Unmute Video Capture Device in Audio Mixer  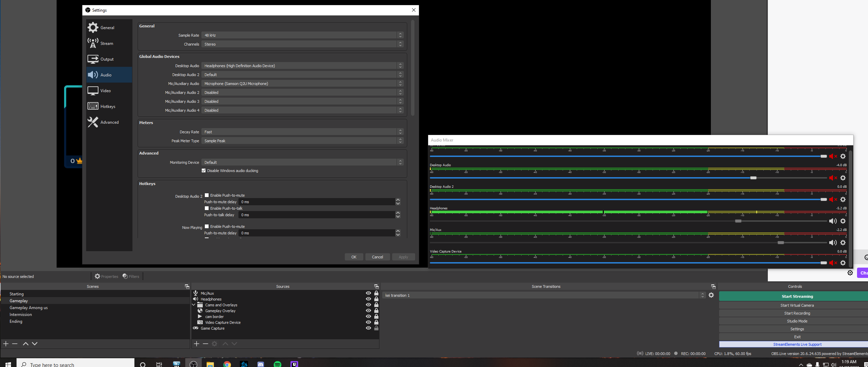pyautogui.click(x=833, y=263)
